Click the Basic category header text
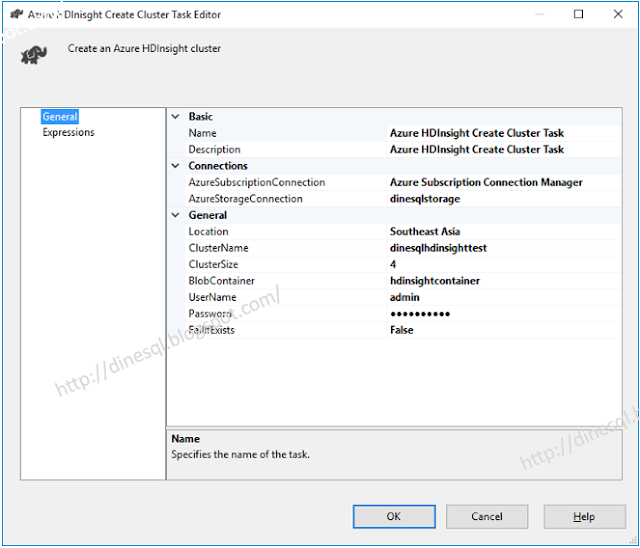 click(x=200, y=117)
